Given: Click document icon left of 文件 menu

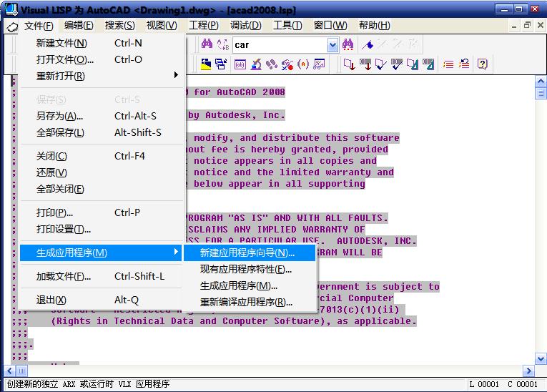Looking at the screenshot, I should 12,26.
